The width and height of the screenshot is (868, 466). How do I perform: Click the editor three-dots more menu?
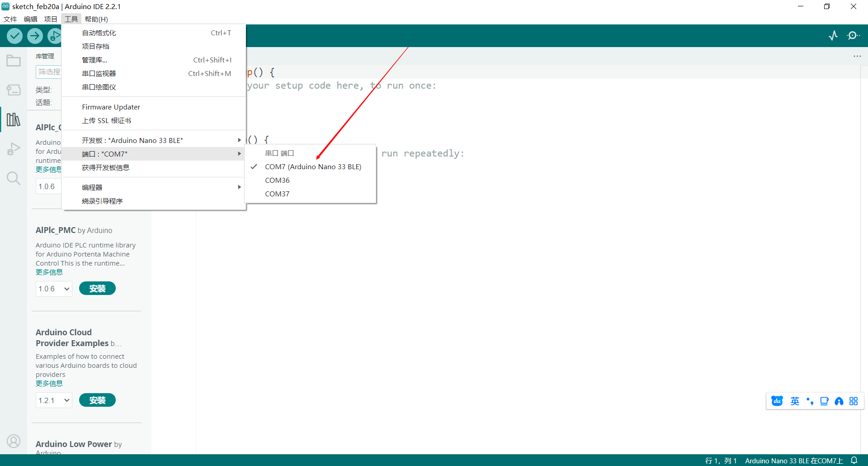tap(857, 56)
